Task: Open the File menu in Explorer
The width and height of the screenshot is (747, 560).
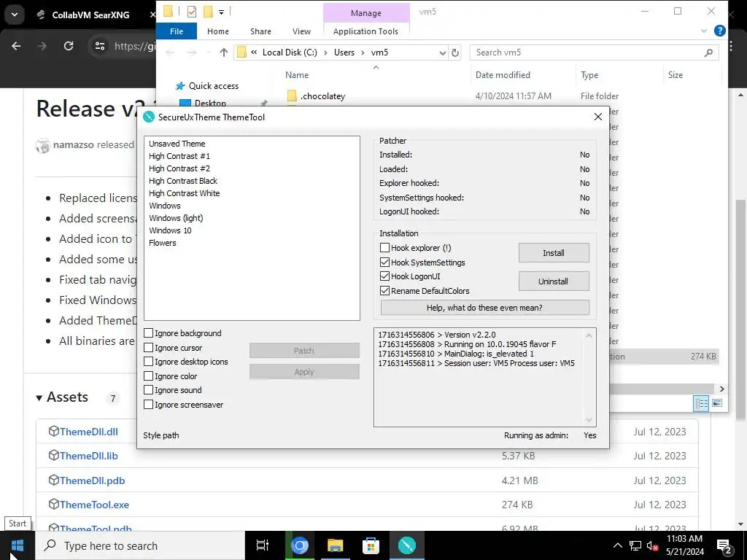Action: click(x=177, y=31)
